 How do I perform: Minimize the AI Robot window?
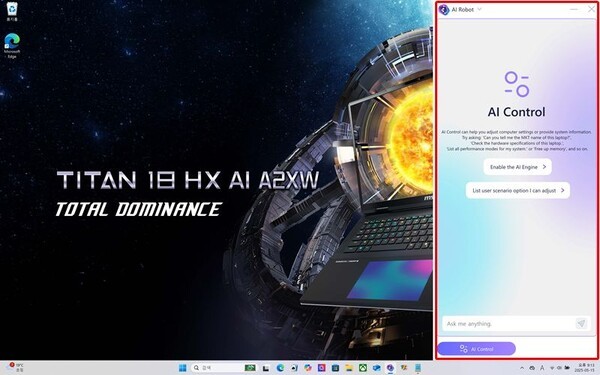(x=574, y=9)
